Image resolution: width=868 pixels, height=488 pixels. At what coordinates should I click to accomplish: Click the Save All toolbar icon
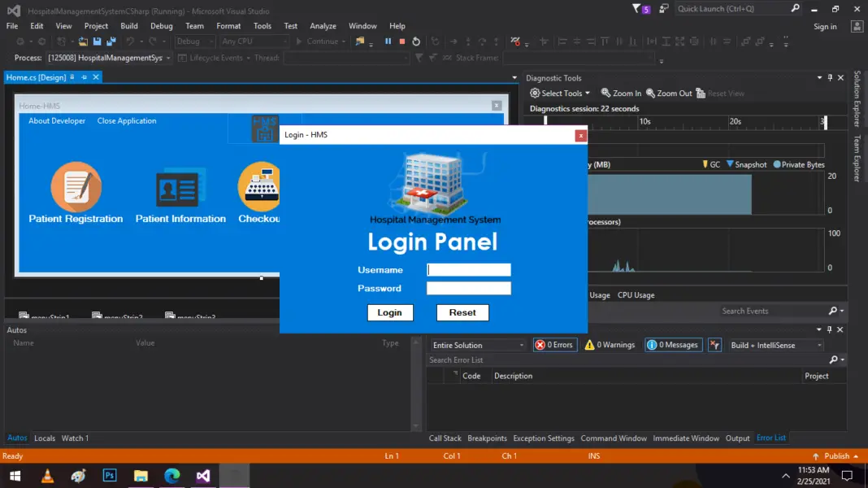[111, 41]
